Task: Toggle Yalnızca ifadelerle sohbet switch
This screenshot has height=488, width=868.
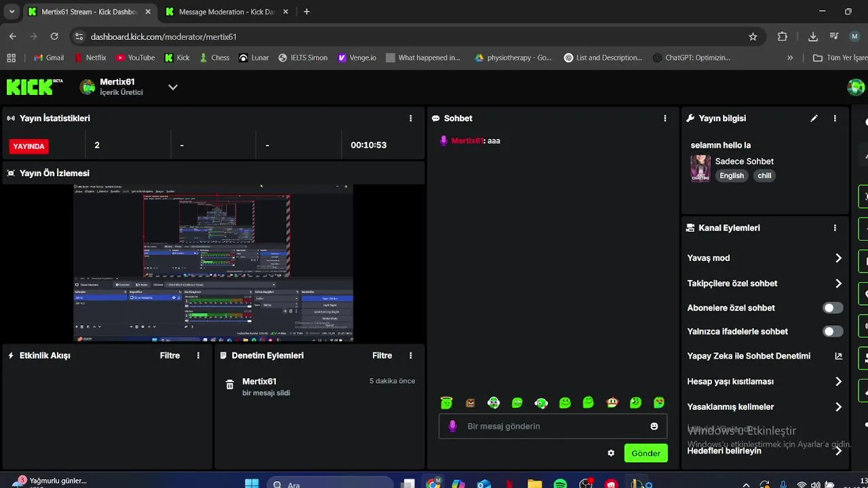Action: 833,331
